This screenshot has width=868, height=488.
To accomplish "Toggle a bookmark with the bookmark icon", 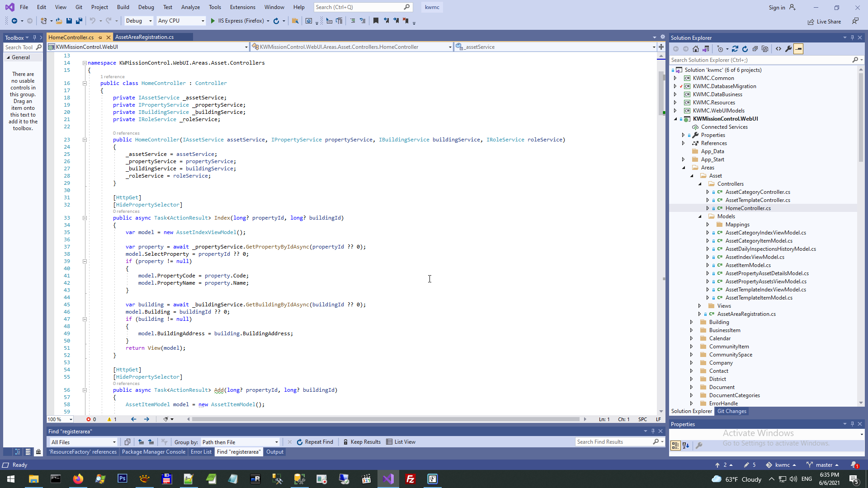I will click(x=376, y=21).
